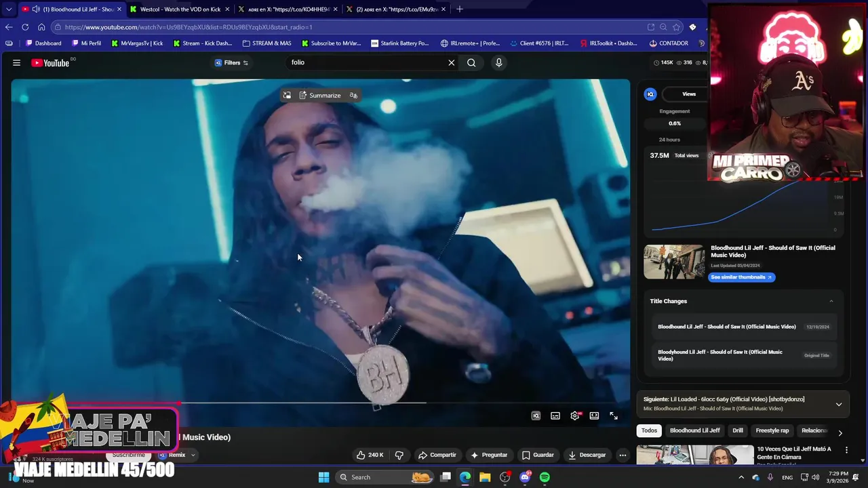Open the 10 Veces Que Lil Jeff thumbnail

pyautogui.click(x=695, y=455)
